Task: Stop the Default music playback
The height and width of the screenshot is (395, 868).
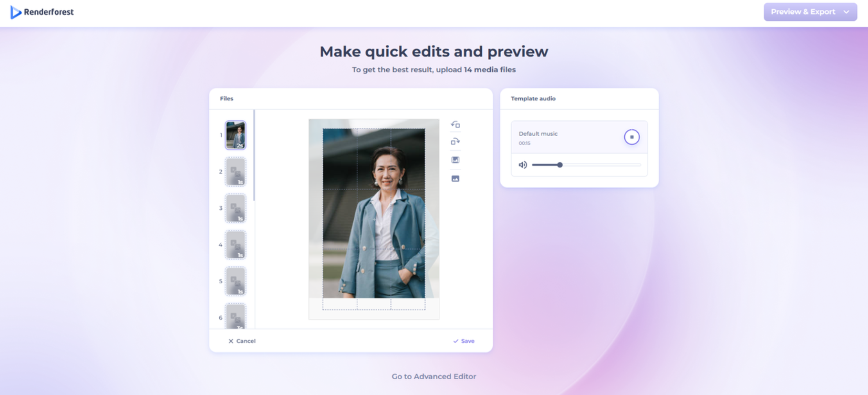Action: point(632,137)
